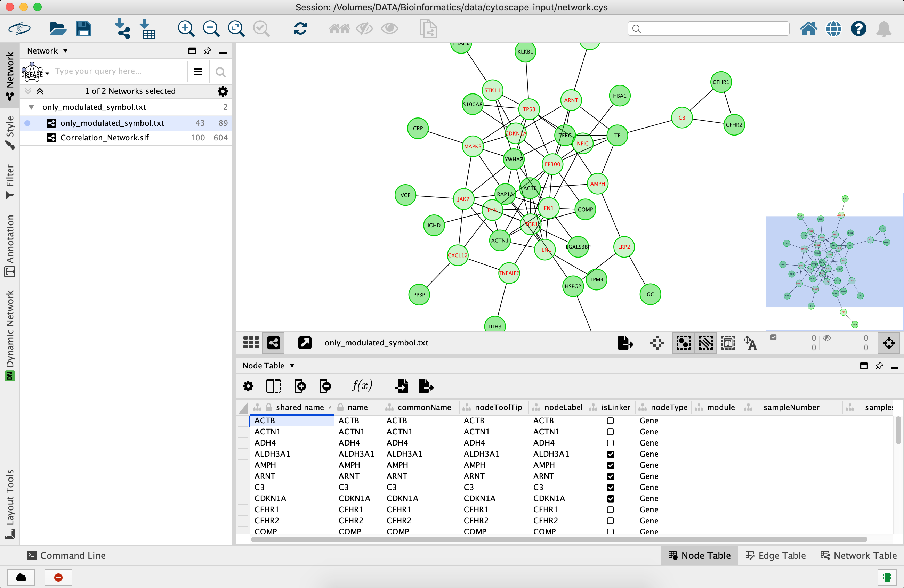904x588 pixels.
Task: Create a new column in the Node Table
Action: pyautogui.click(x=300, y=386)
